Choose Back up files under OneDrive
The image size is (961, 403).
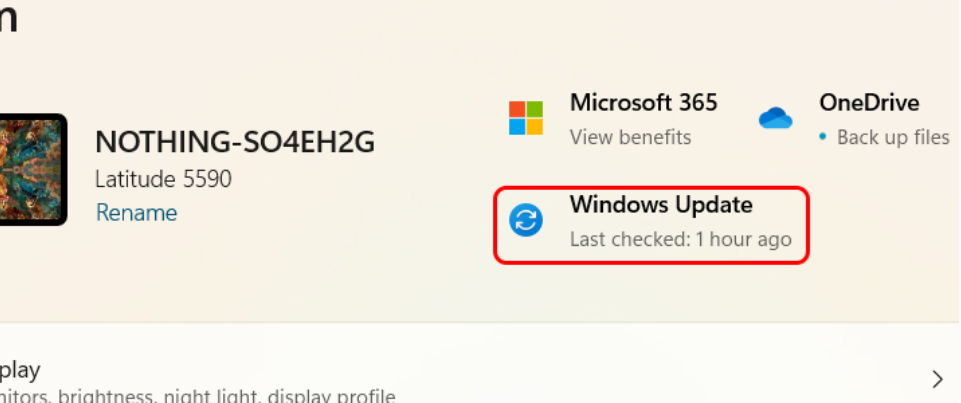coord(893,137)
